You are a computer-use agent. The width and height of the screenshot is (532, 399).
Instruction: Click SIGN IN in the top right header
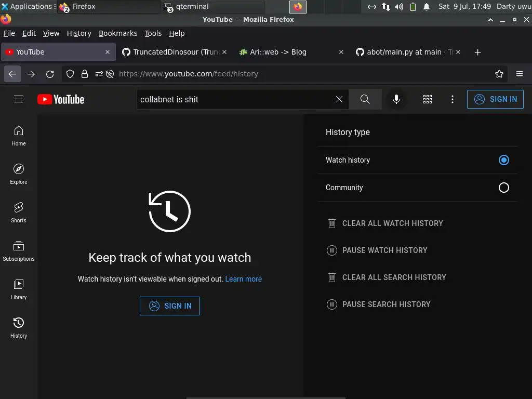(495, 99)
